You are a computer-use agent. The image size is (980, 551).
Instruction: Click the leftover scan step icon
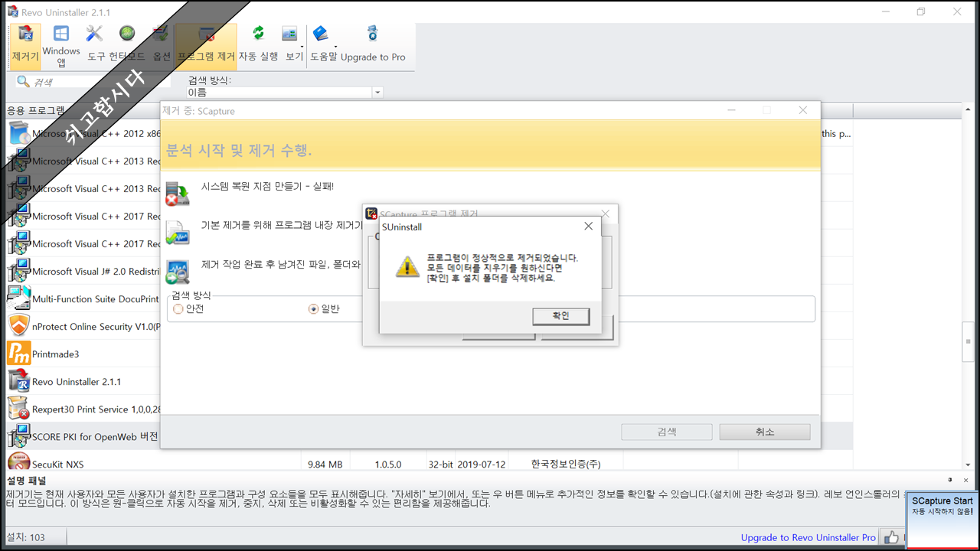178,272
